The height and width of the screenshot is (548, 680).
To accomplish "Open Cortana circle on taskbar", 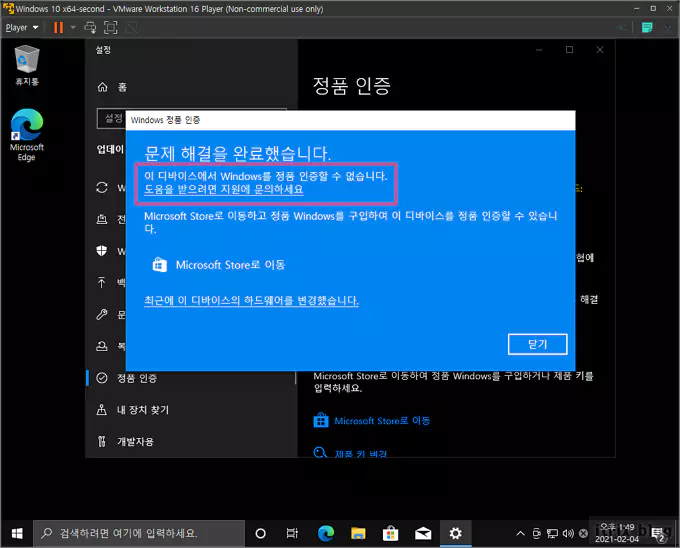I will click(x=260, y=533).
